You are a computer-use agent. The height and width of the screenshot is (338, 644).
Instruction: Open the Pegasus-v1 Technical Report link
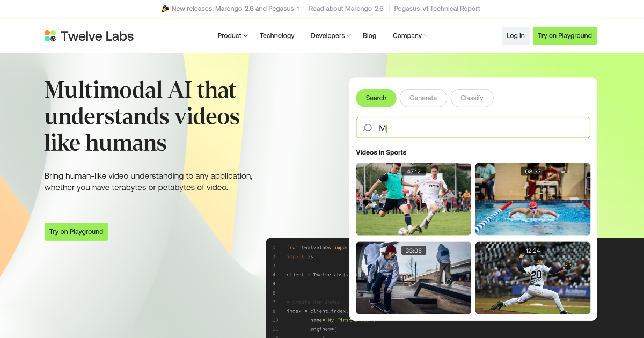pyautogui.click(x=437, y=9)
